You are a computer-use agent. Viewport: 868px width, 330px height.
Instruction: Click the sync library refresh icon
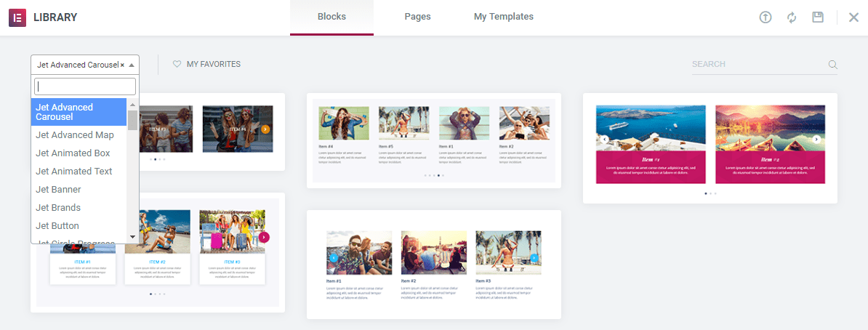click(x=792, y=17)
